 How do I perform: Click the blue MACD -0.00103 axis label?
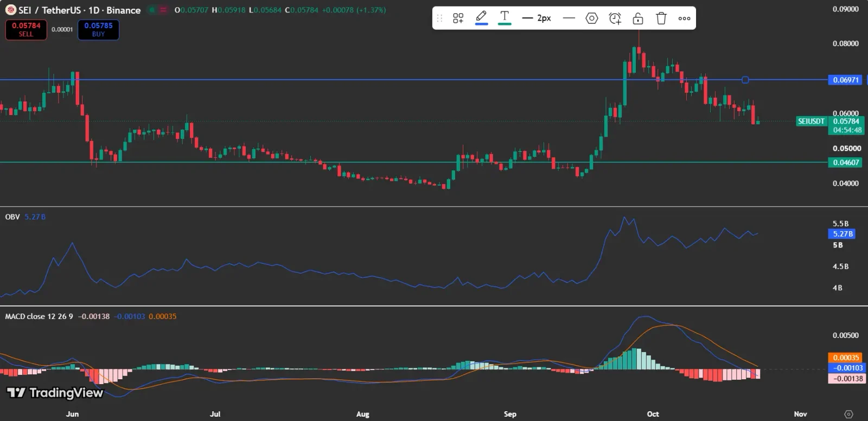point(847,368)
